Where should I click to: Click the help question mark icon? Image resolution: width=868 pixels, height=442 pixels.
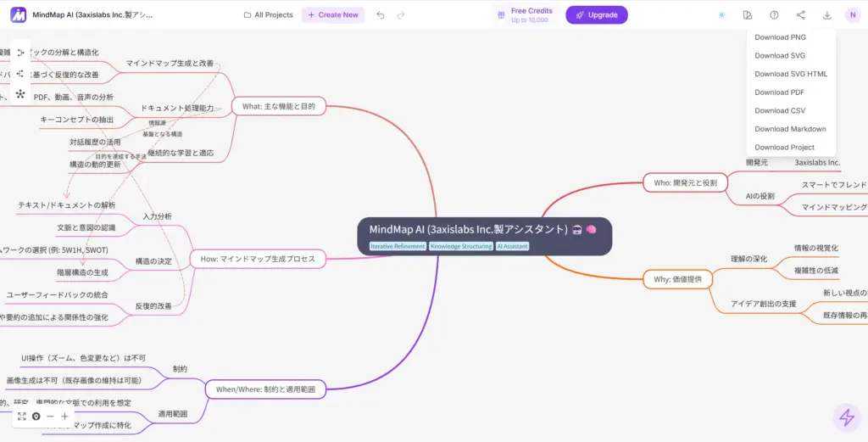pos(774,15)
